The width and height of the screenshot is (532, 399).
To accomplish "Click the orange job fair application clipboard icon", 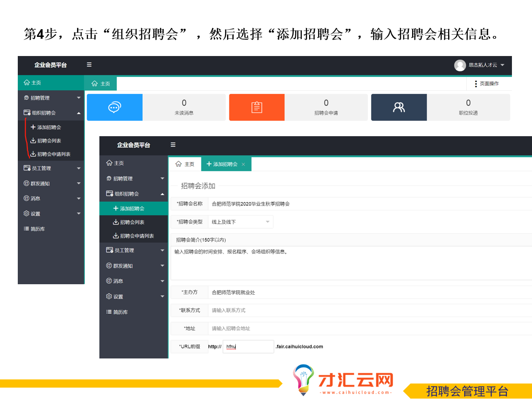I will pyautogui.click(x=257, y=107).
